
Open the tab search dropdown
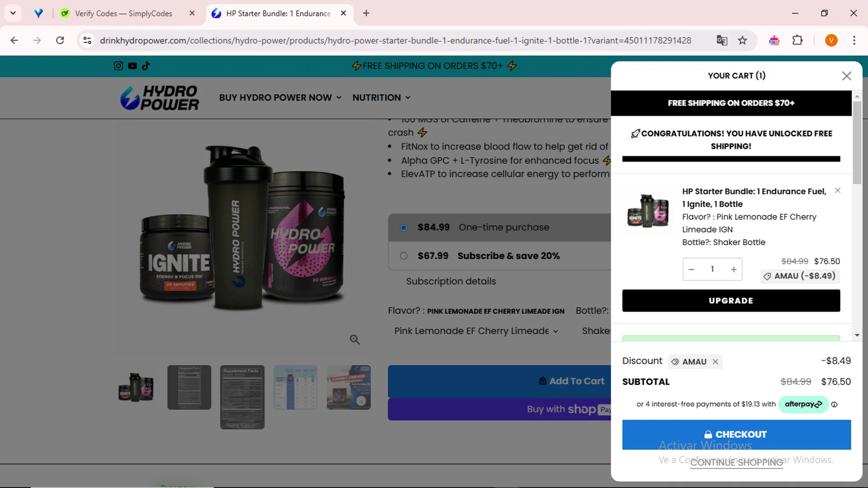(x=13, y=13)
